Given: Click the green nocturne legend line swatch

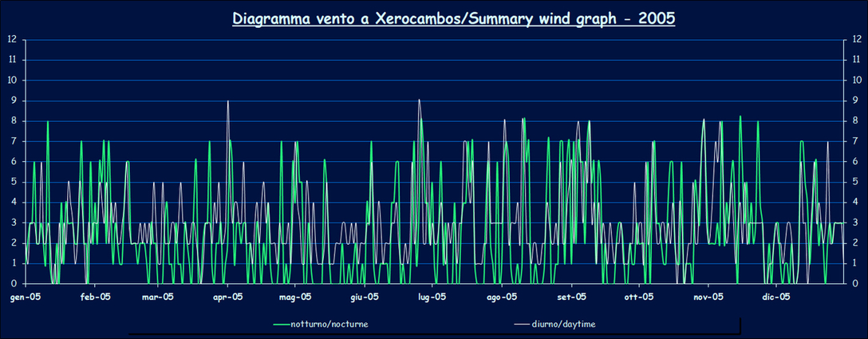Looking at the screenshot, I should (280, 325).
